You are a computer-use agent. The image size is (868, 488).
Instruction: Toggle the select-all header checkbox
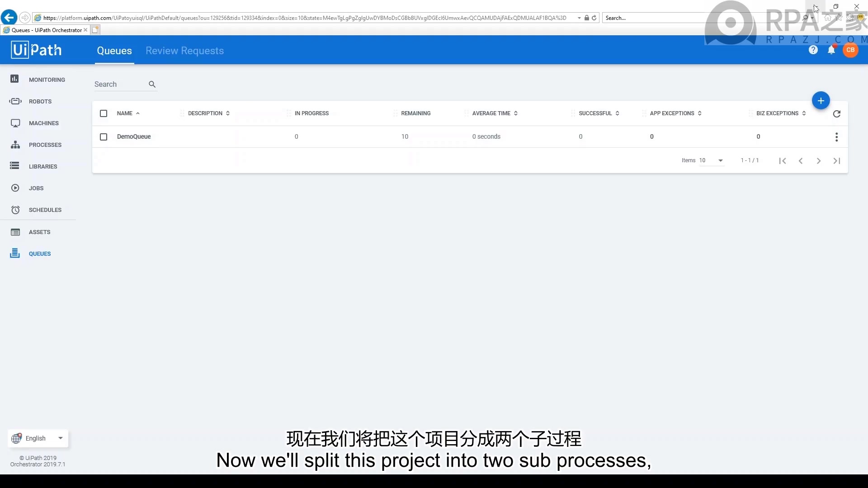[x=104, y=113]
